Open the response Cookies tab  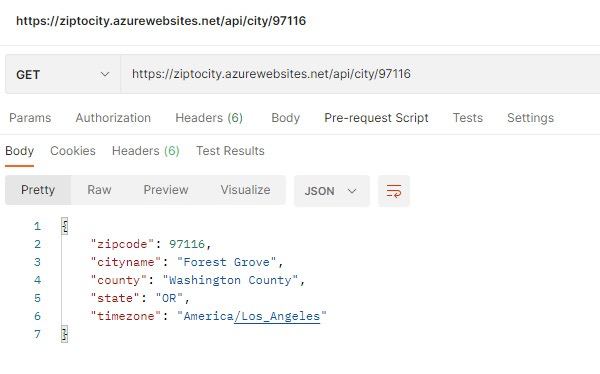tap(73, 151)
